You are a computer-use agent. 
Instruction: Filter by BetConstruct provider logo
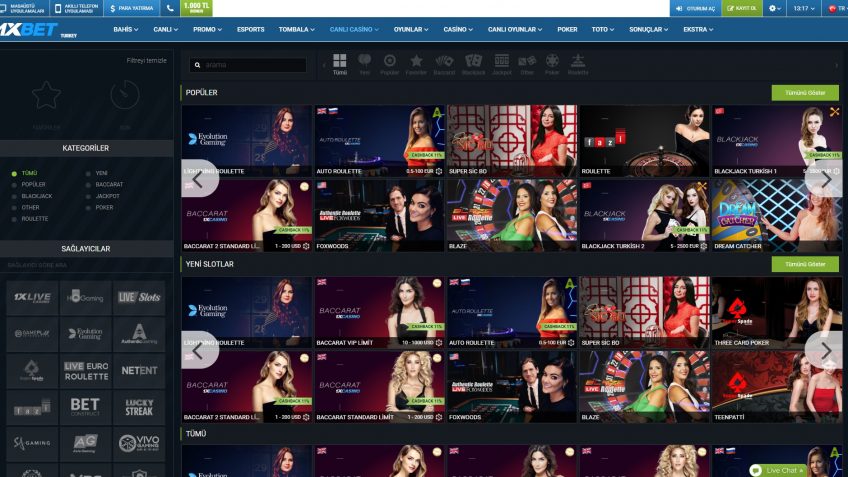coord(85,407)
